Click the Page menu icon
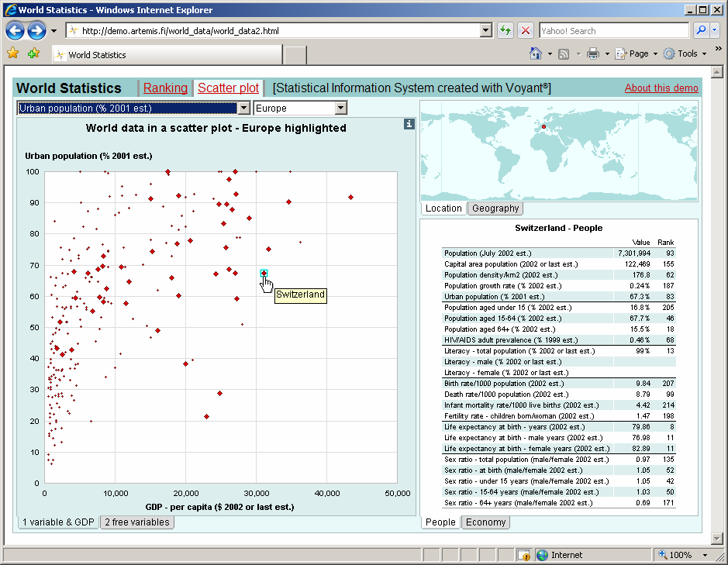Image resolution: width=728 pixels, height=565 pixels. 621,53
